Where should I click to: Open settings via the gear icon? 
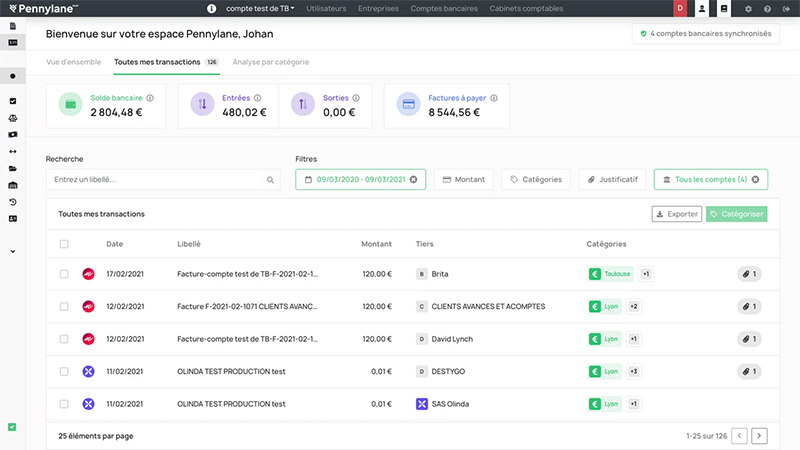(749, 8)
